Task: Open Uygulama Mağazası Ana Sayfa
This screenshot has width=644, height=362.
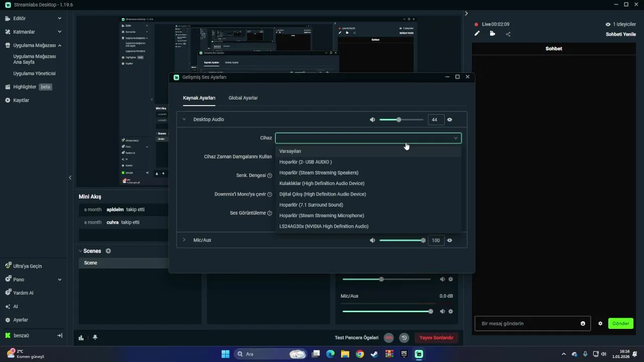Action: (x=34, y=59)
